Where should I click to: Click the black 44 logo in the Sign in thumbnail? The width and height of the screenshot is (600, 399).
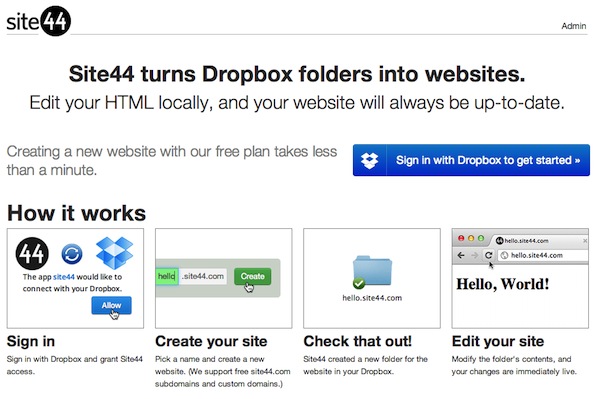coord(32,253)
